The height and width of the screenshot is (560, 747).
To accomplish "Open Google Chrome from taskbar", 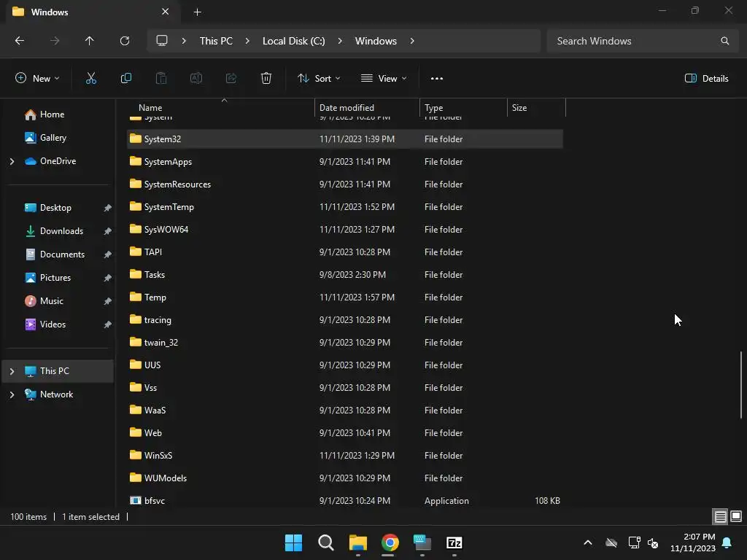I will click(x=390, y=542).
